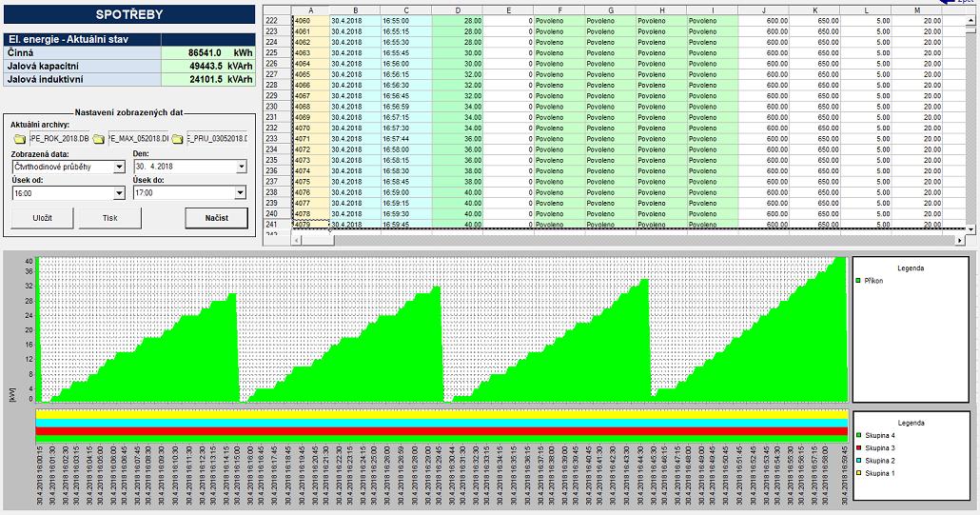Click the PE_ROK_2018.DB archive path field
The height and width of the screenshot is (515, 980).
click(60, 139)
